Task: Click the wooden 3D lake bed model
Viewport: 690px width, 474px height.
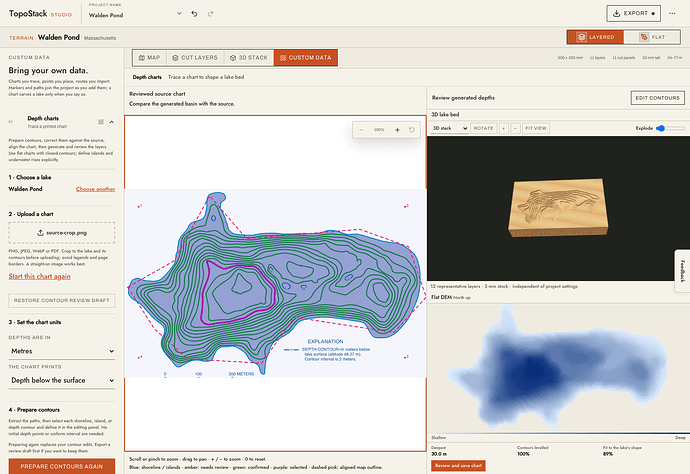Action: pyautogui.click(x=558, y=207)
